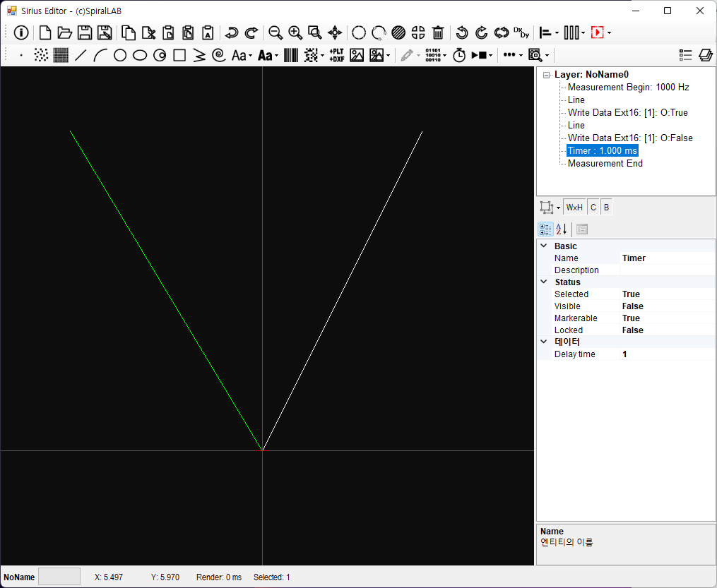Select the Spiral drawing tool
Screen dimensions: 717x588
(x=219, y=55)
